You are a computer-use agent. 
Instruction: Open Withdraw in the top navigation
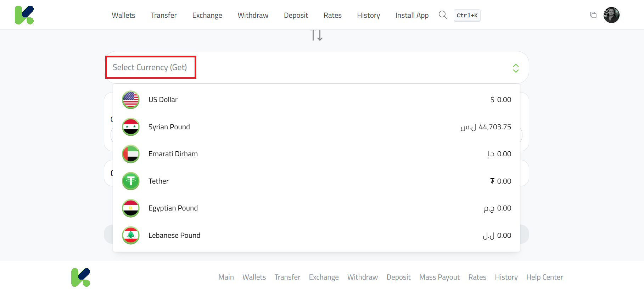[253, 15]
